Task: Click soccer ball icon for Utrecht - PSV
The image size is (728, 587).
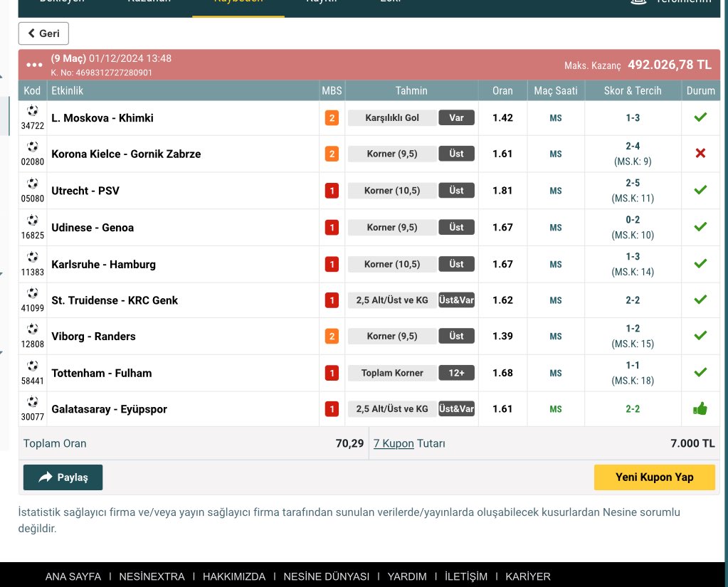Action: coord(33,184)
